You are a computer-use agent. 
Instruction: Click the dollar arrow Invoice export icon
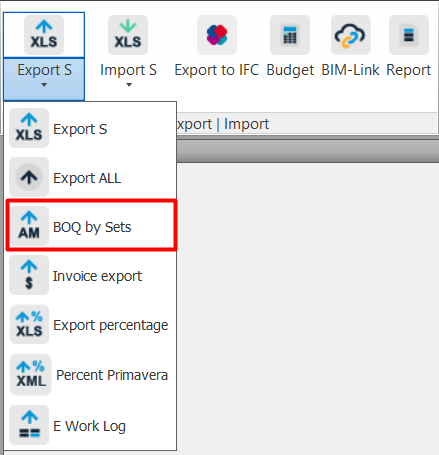(x=29, y=275)
